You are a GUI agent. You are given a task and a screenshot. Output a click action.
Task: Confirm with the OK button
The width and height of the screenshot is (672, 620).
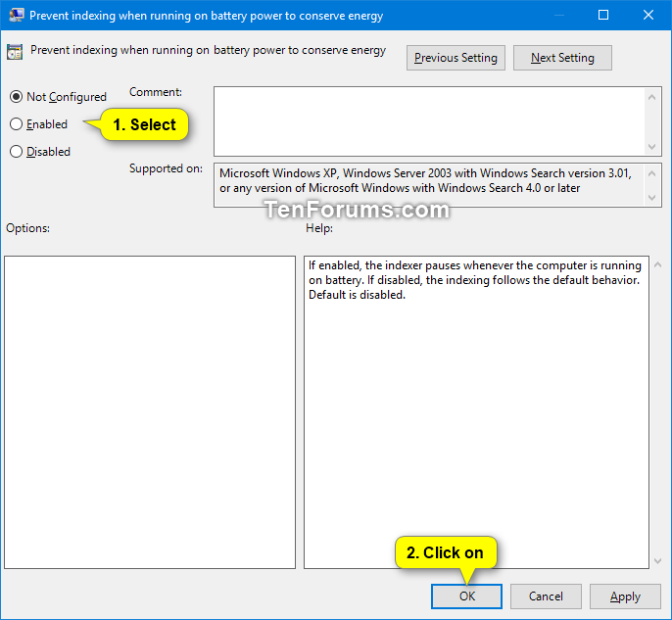(x=466, y=596)
